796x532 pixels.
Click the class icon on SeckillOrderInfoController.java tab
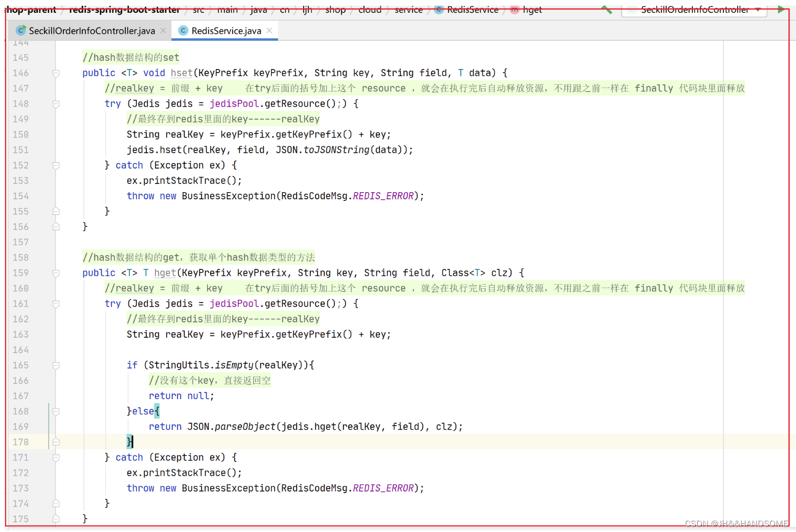pyautogui.click(x=20, y=31)
